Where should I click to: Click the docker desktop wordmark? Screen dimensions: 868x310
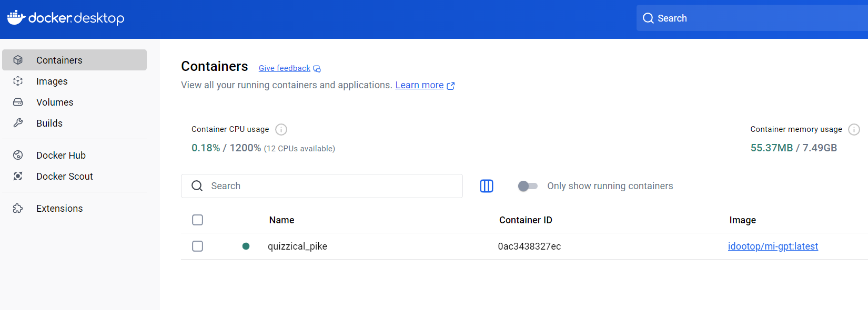click(x=76, y=18)
